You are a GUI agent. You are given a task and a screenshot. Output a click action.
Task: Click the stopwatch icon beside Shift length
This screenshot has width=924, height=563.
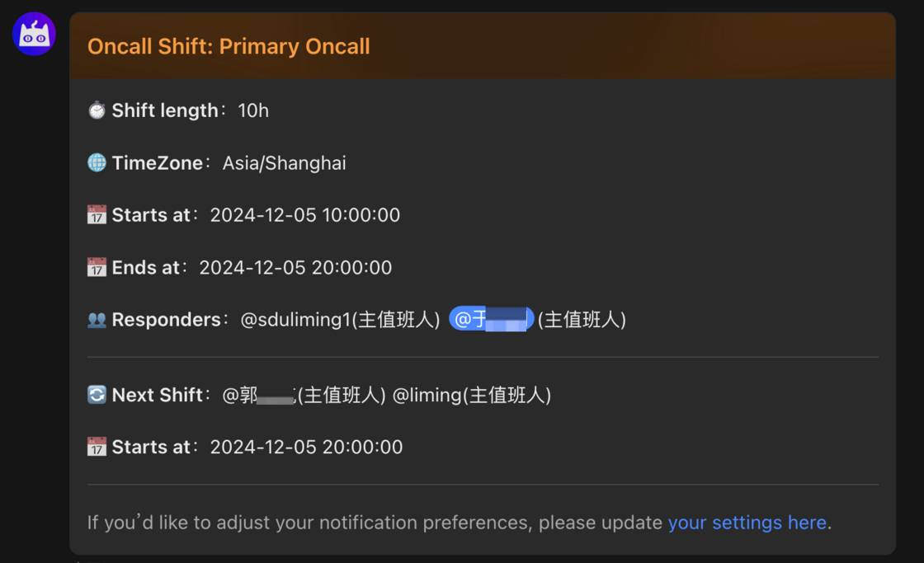(97, 109)
